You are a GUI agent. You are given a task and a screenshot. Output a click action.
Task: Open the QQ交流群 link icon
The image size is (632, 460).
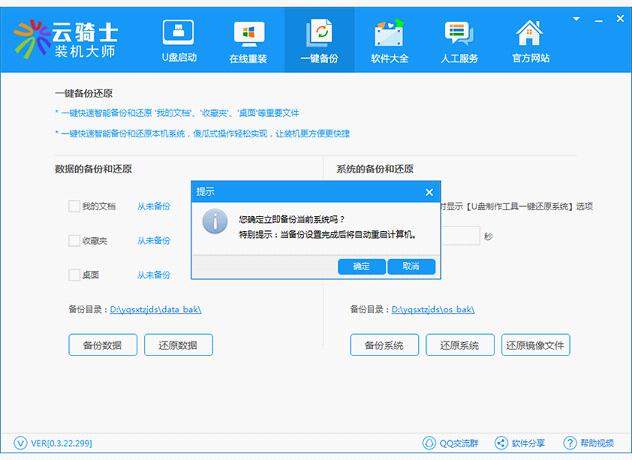coord(430,443)
